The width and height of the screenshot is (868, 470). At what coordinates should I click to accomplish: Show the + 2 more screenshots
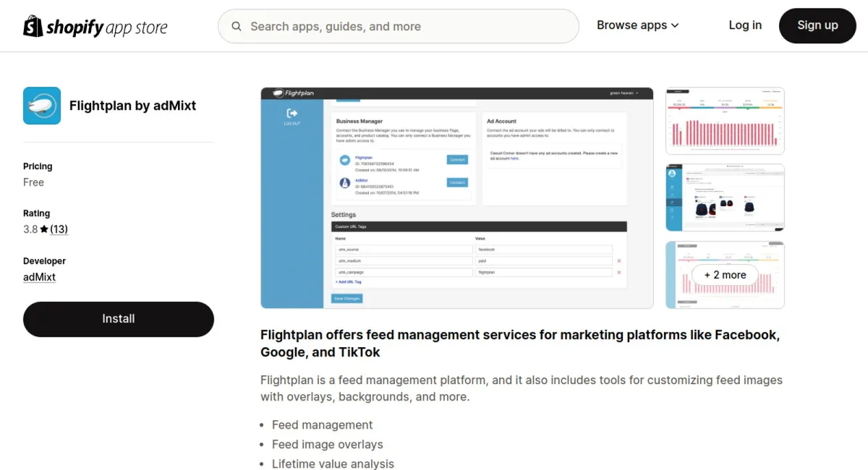pyautogui.click(x=725, y=275)
